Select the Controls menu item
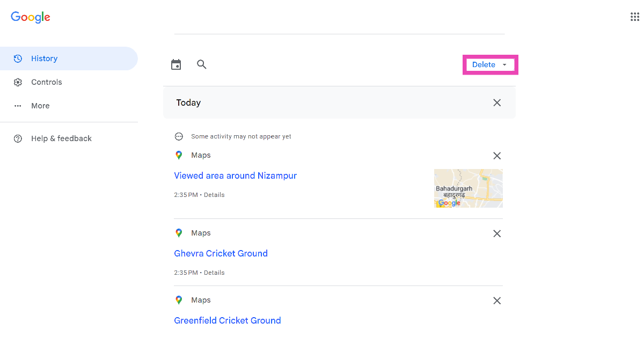 coord(47,82)
